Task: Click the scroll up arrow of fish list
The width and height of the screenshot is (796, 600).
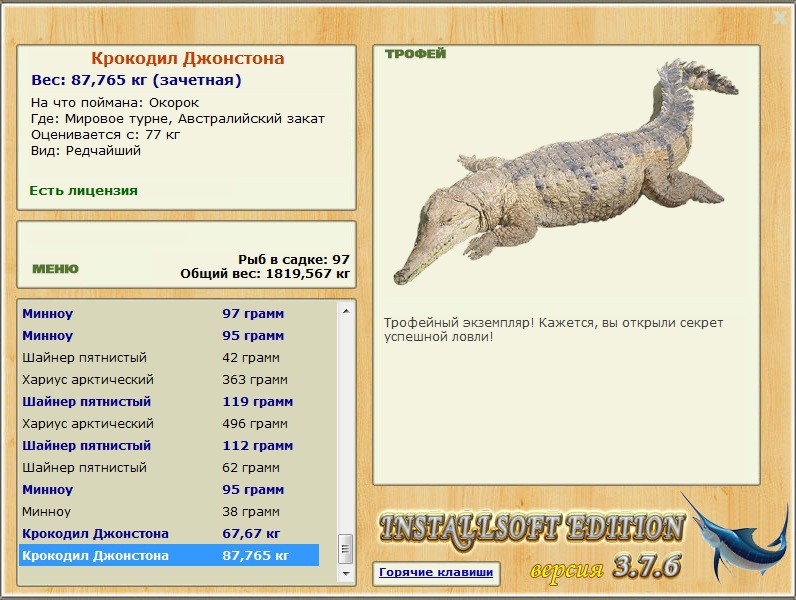Action: 346,311
